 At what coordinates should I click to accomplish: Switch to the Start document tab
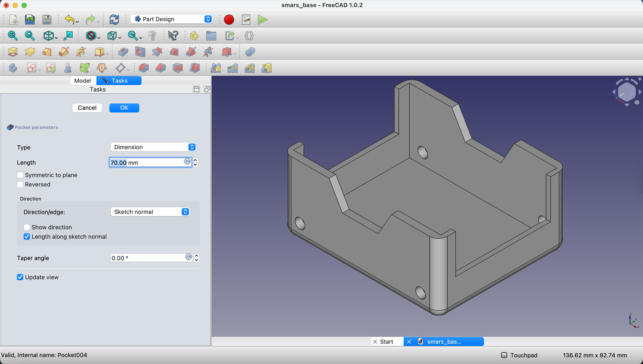click(x=386, y=342)
